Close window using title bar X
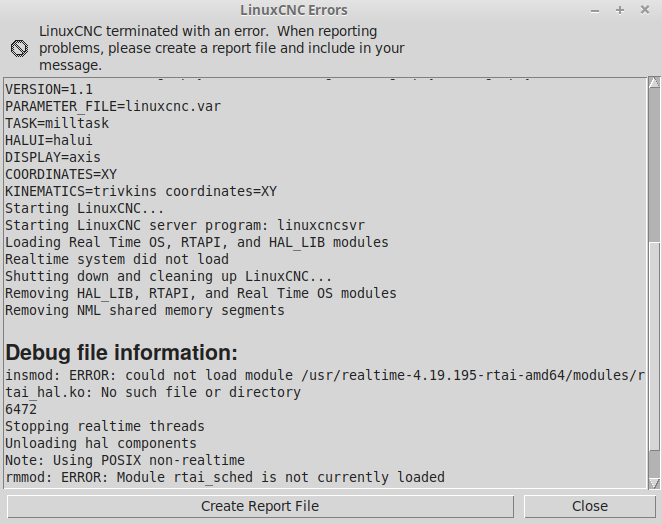 [x=643, y=10]
